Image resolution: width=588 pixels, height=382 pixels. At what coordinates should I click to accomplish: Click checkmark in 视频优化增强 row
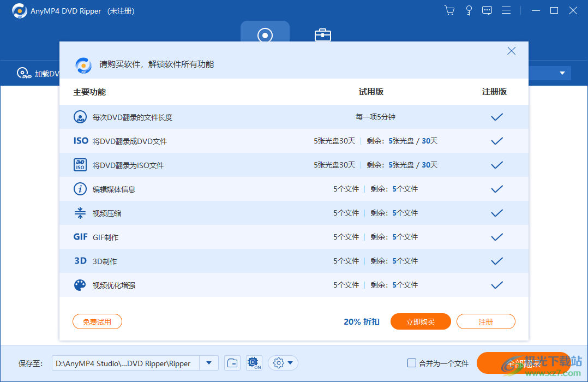(497, 285)
